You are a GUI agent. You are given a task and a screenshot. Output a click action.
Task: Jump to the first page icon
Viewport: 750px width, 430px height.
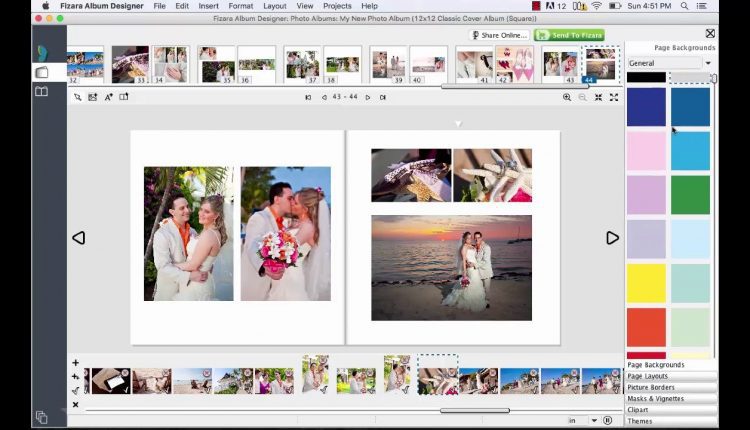(x=308, y=97)
